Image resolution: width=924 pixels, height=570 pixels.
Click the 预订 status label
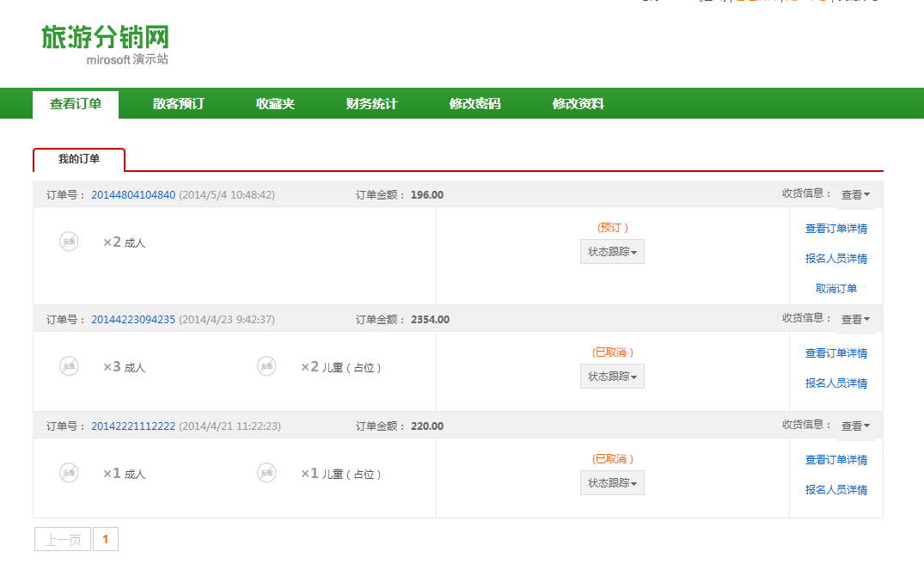[x=613, y=228]
